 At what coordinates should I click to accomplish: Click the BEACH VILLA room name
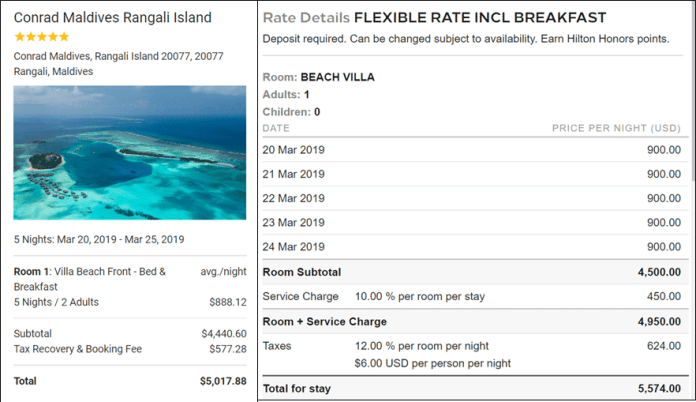pyautogui.click(x=337, y=77)
